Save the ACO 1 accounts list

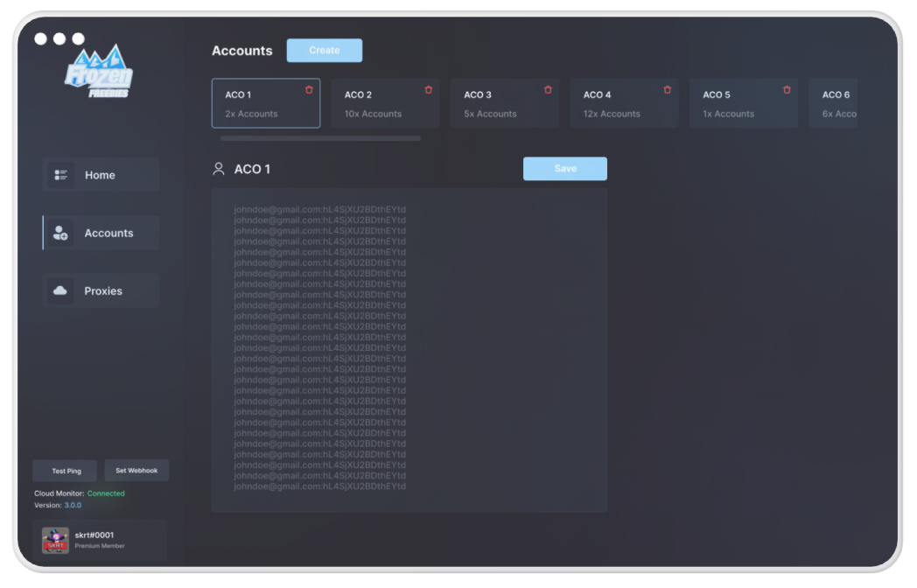click(564, 169)
